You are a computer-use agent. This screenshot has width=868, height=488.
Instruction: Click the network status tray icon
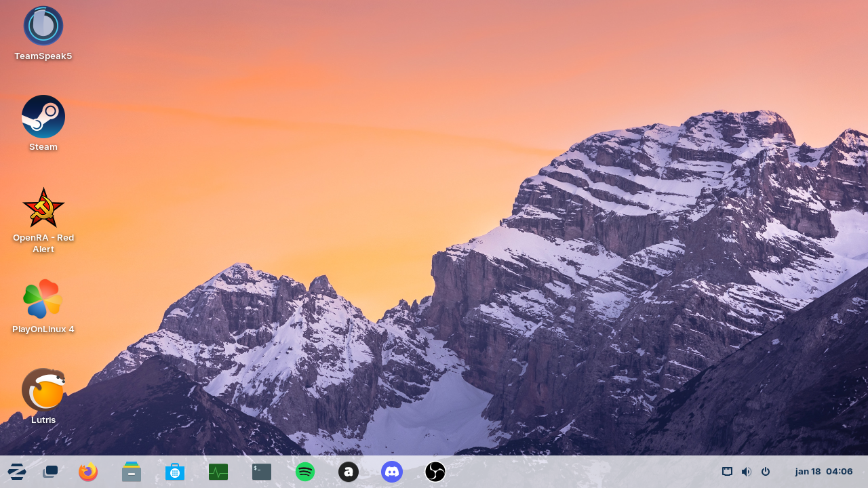(x=728, y=472)
